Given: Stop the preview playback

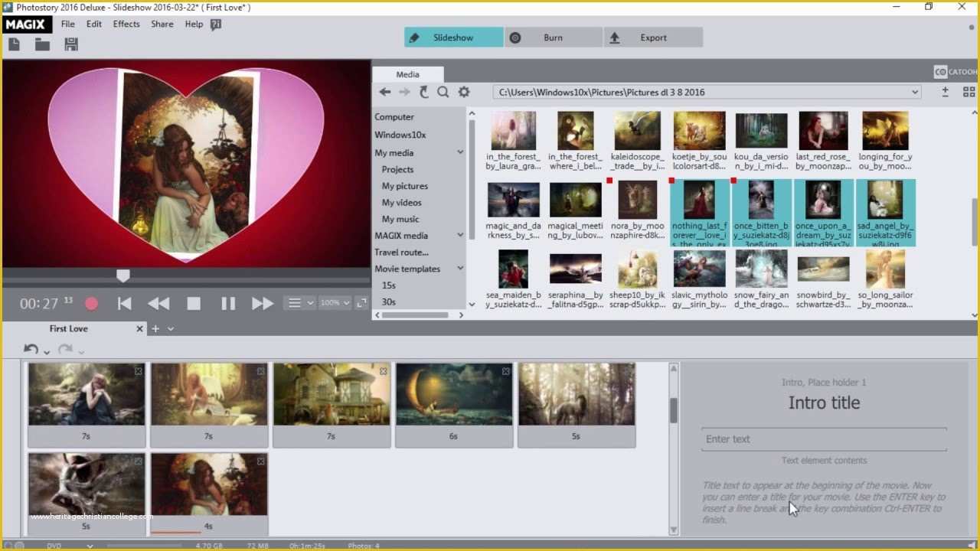Looking at the screenshot, I should point(194,304).
